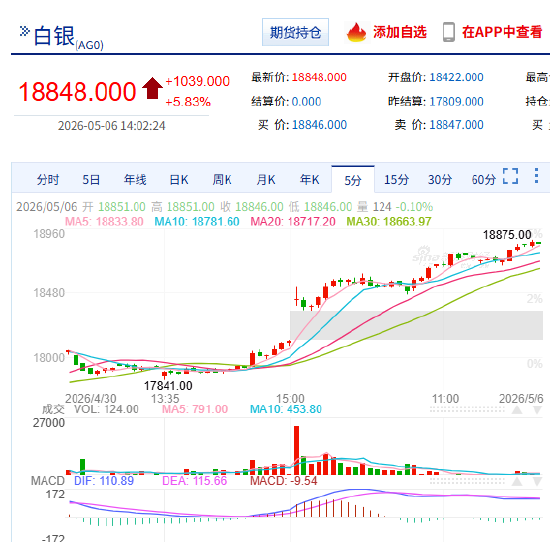Viewport: 550px width, 542px height.
Task: Click the red up-arrow price indicator
Action: point(152,88)
